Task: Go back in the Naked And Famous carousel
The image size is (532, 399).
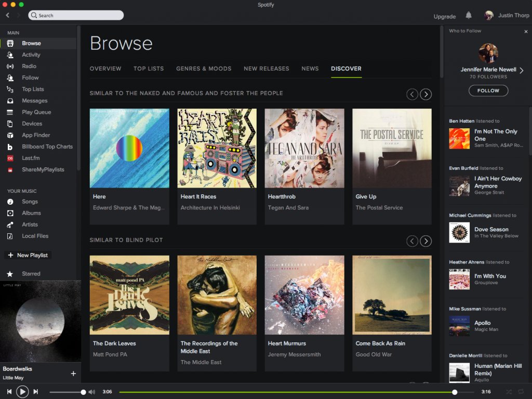Action: pos(412,94)
